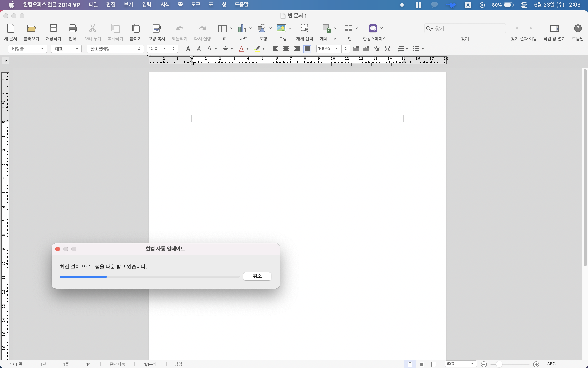Open the 편집 menu
This screenshot has width=588, height=368.
(111, 5)
